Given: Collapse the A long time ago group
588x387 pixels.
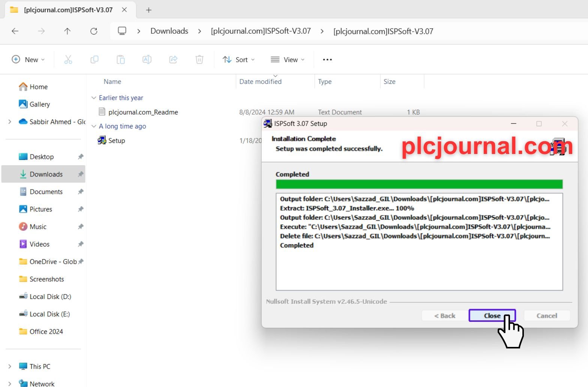Looking at the screenshot, I should click(x=94, y=126).
